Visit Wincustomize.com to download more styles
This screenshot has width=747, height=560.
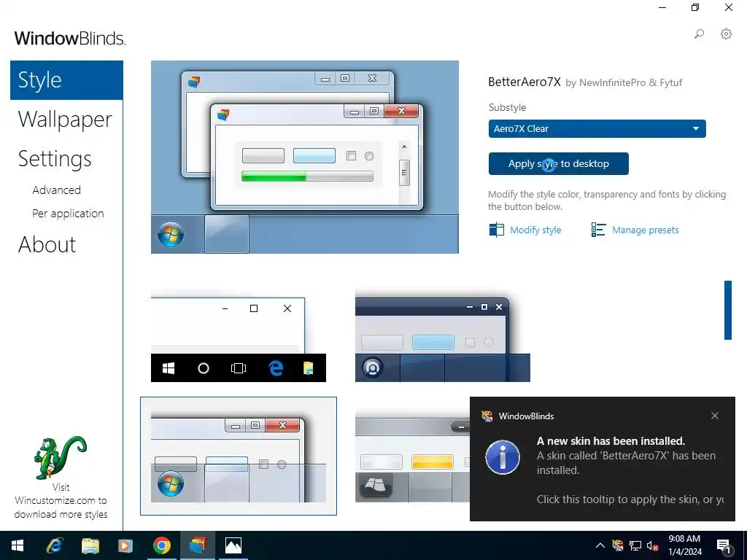(x=61, y=501)
